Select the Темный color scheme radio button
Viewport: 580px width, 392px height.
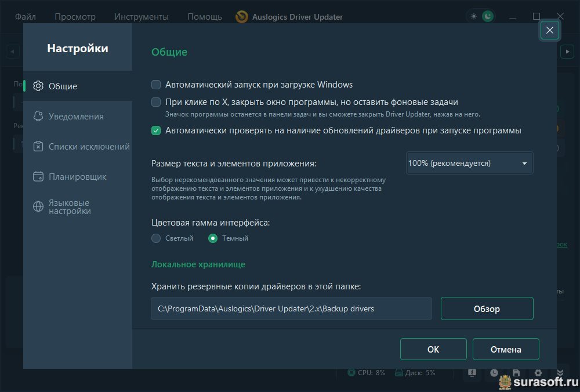(x=213, y=238)
